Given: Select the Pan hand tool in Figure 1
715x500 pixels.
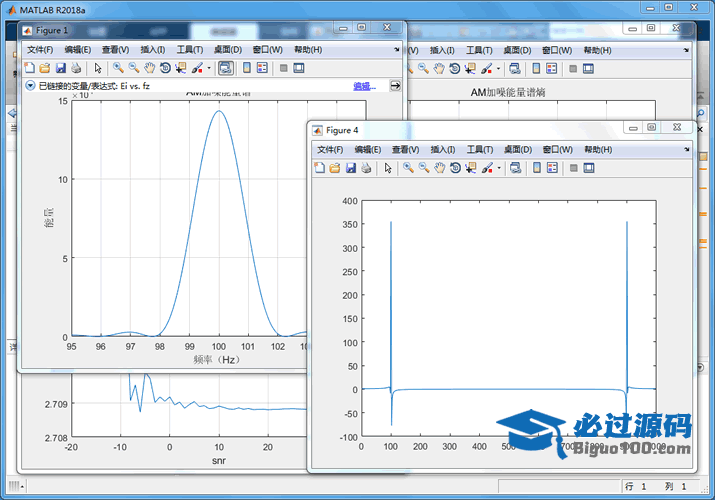Looking at the screenshot, I should pyautogui.click(x=149, y=68).
